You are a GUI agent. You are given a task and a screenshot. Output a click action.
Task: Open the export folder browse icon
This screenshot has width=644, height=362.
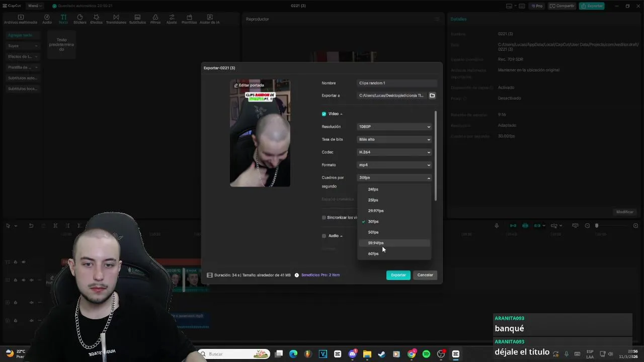432,96
